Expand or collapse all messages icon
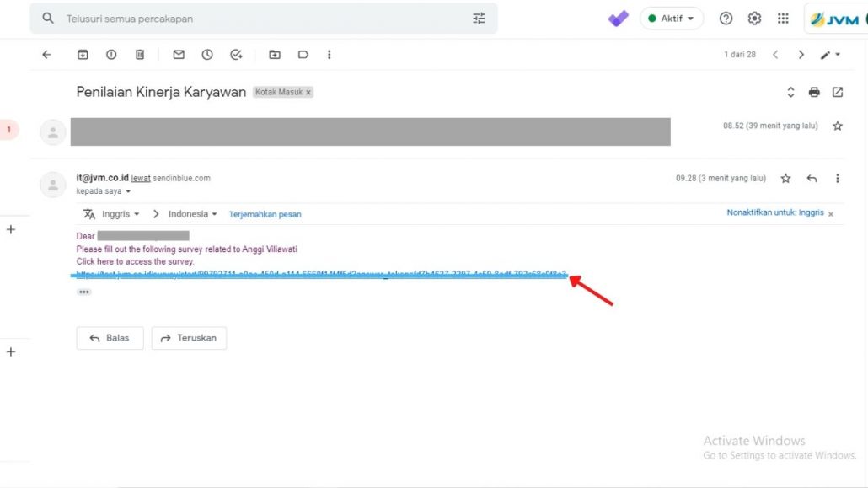Image resolution: width=868 pixels, height=488 pixels. [x=790, y=92]
